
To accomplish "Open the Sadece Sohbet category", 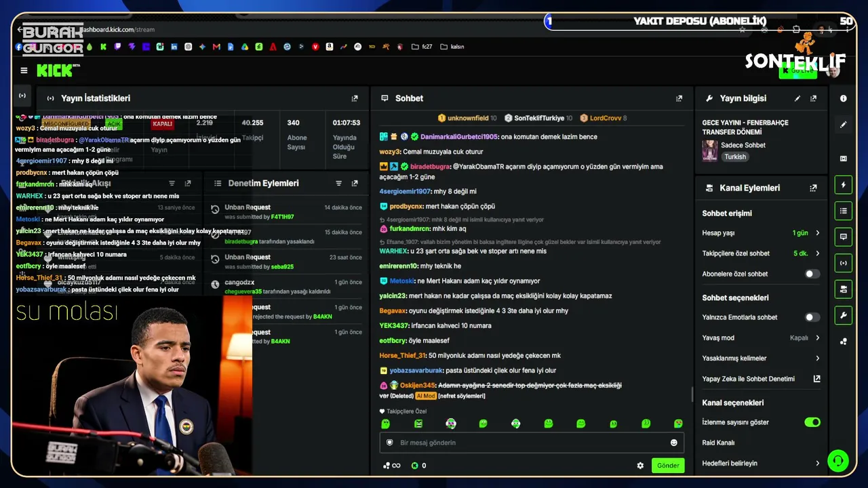I will point(743,145).
